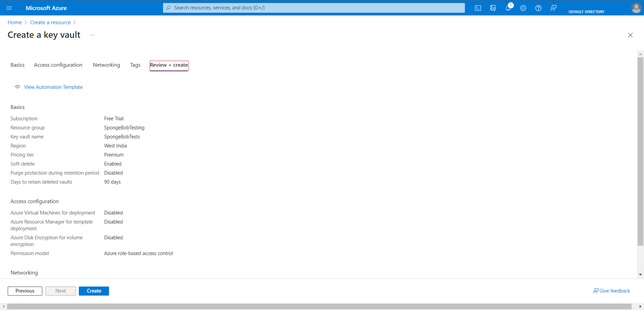The height and width of the screenshot is (310, 644).
Task: Click the Premium pricing tier value
Action: tap(114, 155)
